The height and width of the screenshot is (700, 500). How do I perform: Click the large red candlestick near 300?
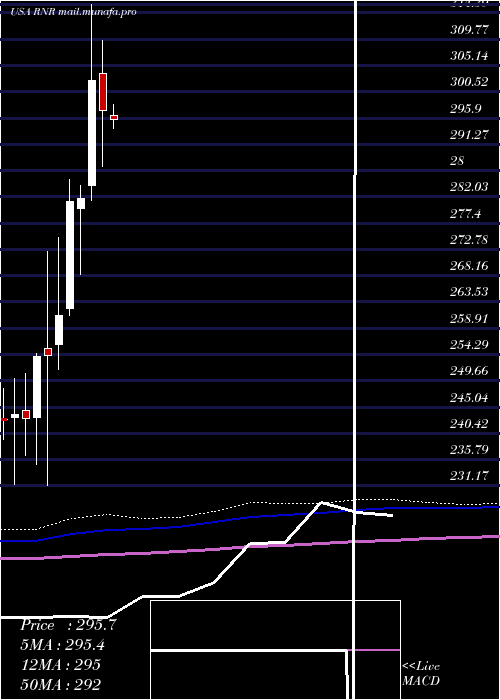point(103,92)
